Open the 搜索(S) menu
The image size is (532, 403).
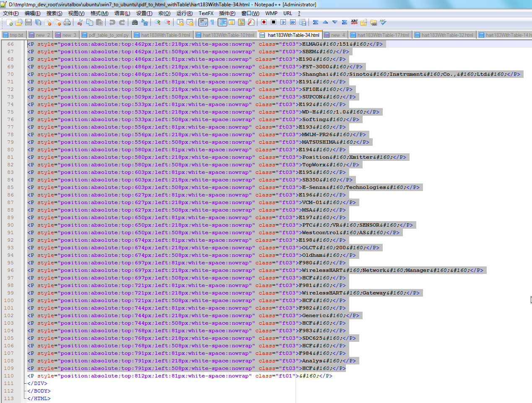click(x=54, y=13)
